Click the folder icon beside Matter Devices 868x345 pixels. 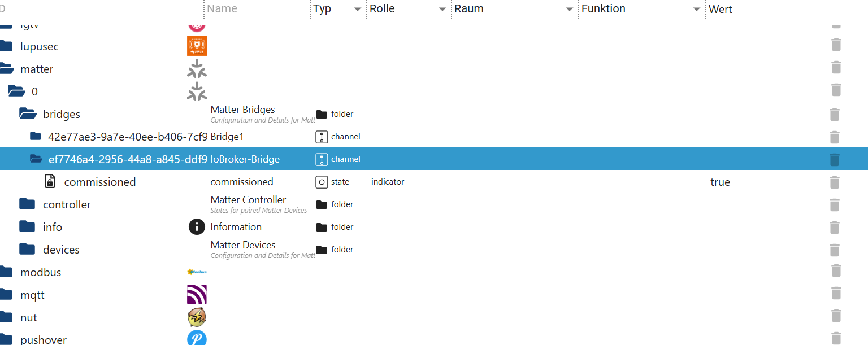tap(320, 249)
